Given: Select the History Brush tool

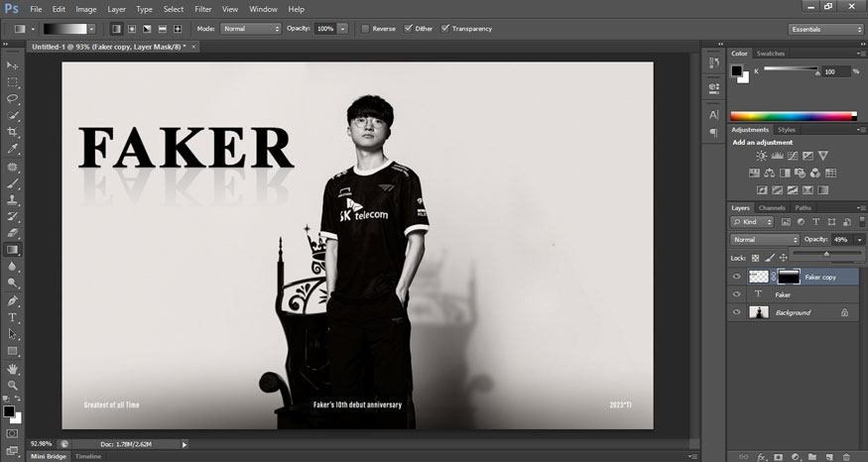Looking at the screenshot, I should [12, 216].
